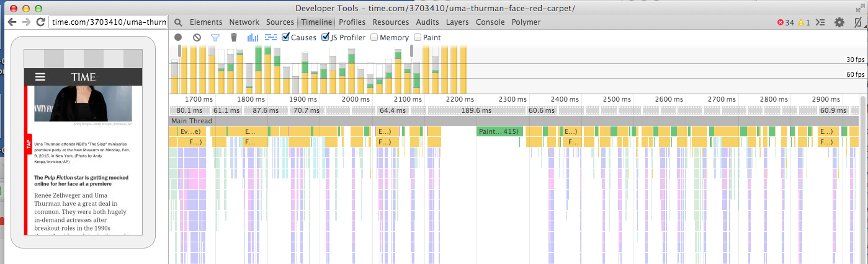
Task: Select the green Paint event block
Action: coord(499,131)
